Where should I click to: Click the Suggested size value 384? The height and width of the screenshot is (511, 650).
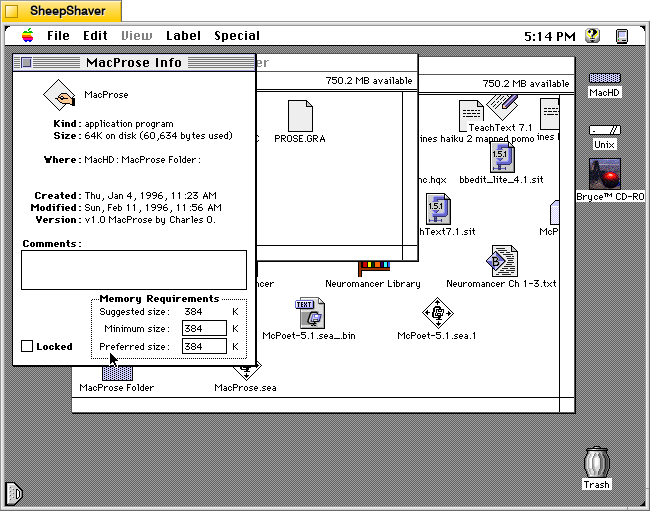click(x=193, y=312)
